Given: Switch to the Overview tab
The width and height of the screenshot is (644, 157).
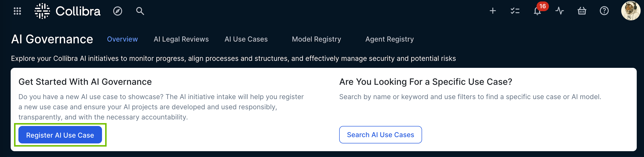Looking at the screenshot, I should 122,39.
